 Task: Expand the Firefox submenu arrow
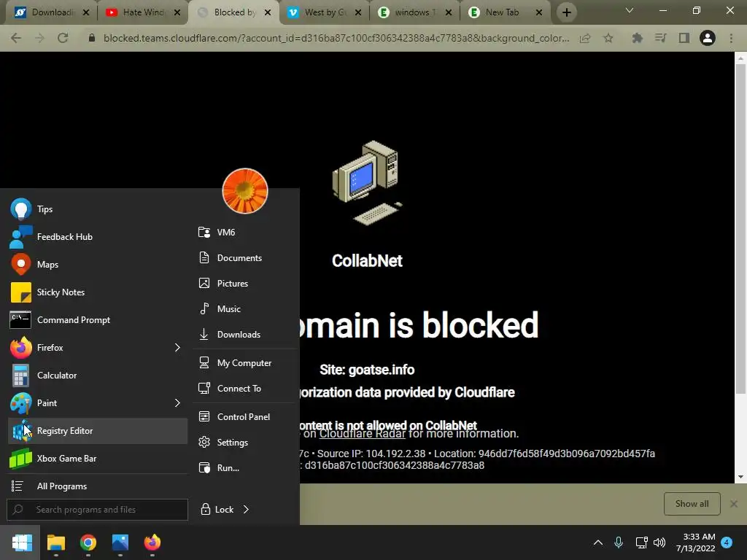[177, 348]
